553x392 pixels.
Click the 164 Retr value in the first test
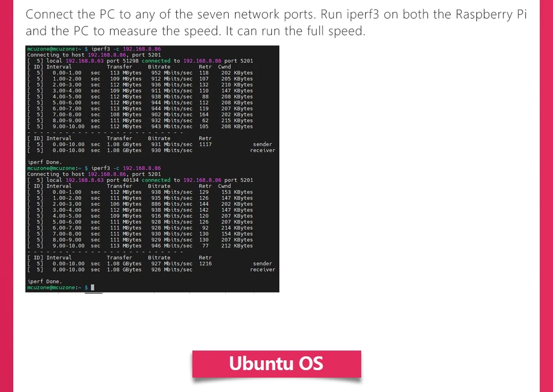click(204, 115)
